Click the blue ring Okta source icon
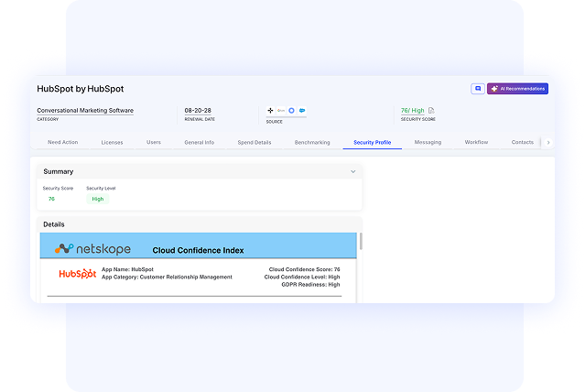Viewport: 585px width, 392px height. click(x=292, y=111)
